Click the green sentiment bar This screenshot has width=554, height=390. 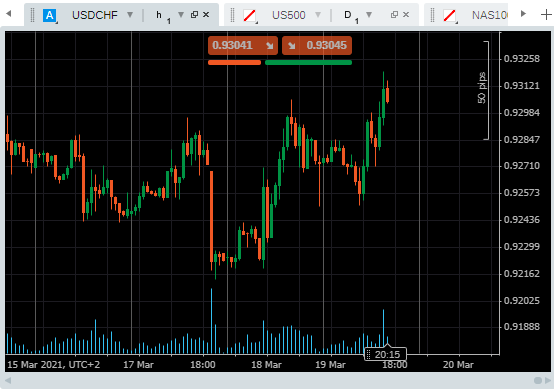pos(308,63)
